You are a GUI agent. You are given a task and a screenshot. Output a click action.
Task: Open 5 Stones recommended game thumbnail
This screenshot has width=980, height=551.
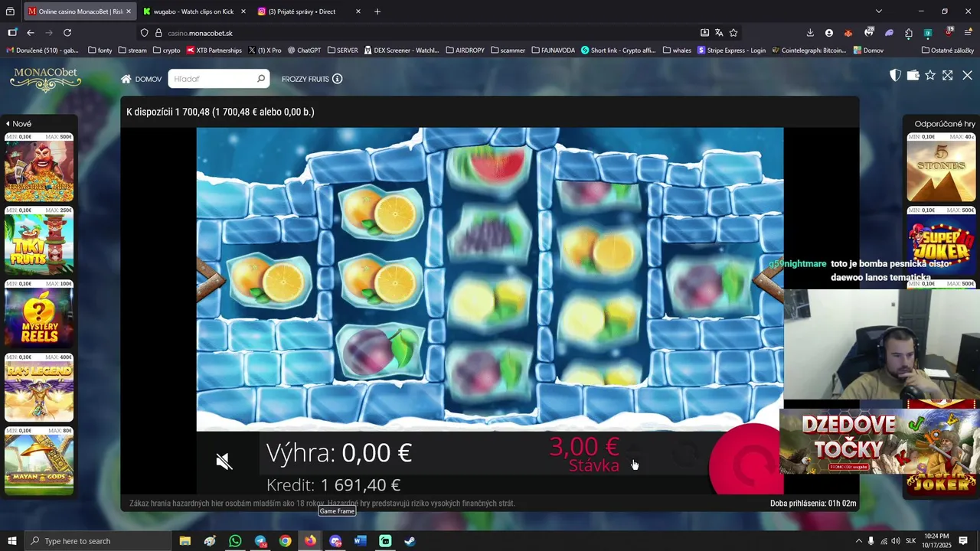pyautogui.click(x=941, y=168)
